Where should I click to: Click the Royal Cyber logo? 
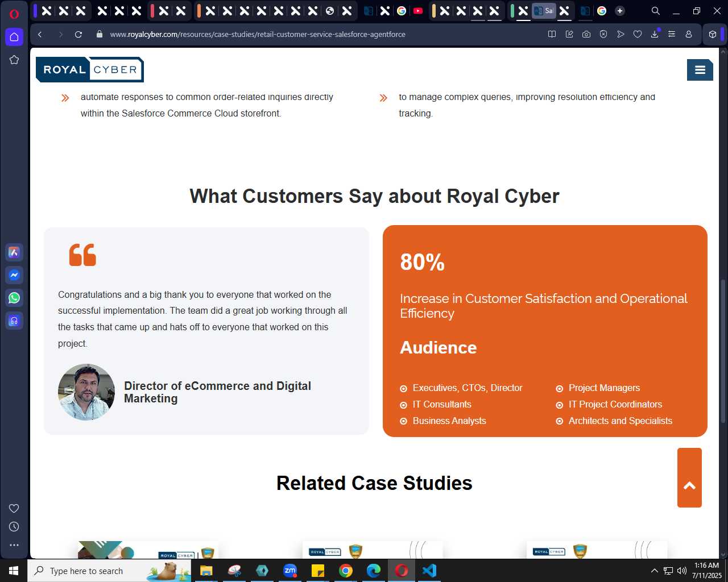(90, 69)
